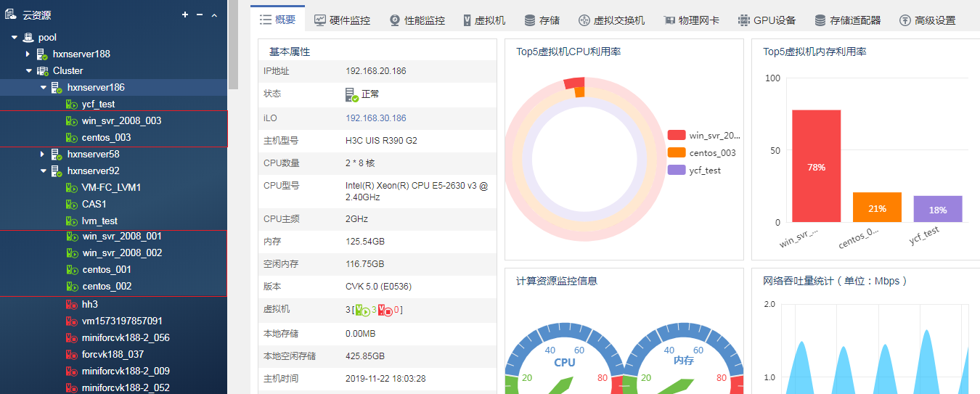Click the IP address value 192.168.20.186
The image size is (980, 394).
pos(375,71)
